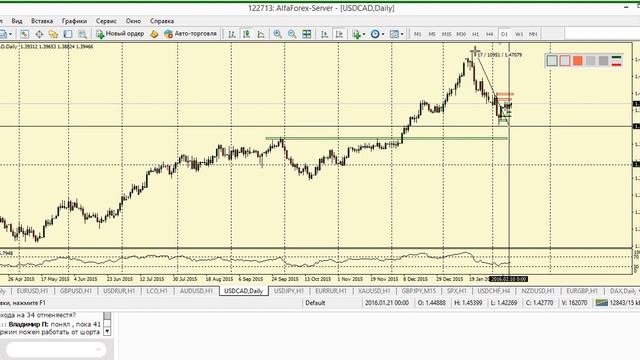Select the M30 timeframe

461,34
